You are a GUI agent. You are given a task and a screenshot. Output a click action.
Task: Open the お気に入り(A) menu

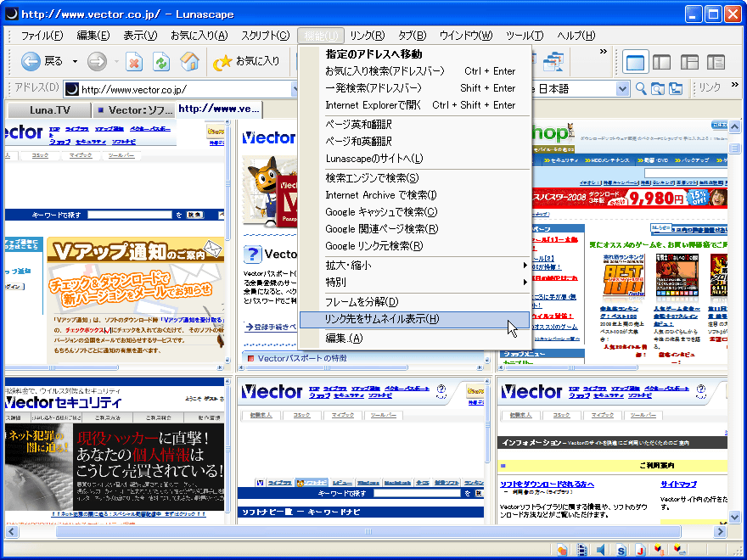click(x=199, y=36)
